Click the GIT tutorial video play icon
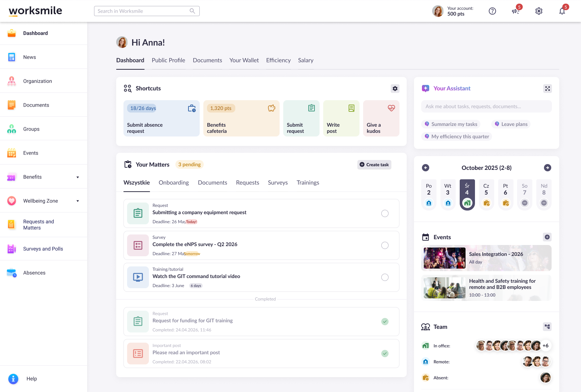The height and width of the screenshot is (392, 581). pyautogui.click(x=138, y=277)
